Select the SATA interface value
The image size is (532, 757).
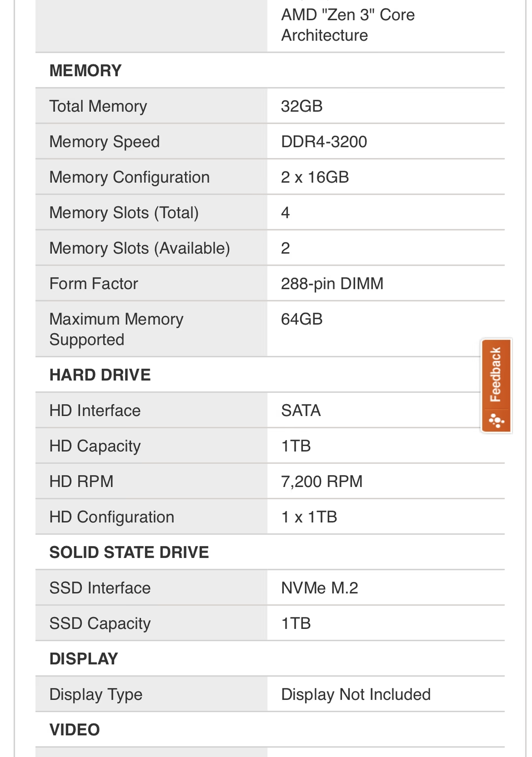(x=300, y=410)
